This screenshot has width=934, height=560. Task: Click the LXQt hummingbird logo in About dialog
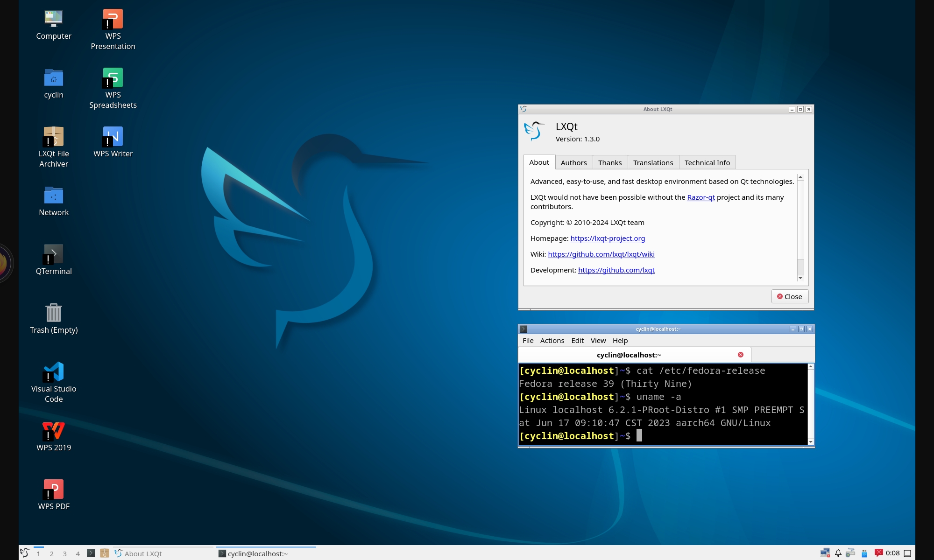click(x=535, y=131)
